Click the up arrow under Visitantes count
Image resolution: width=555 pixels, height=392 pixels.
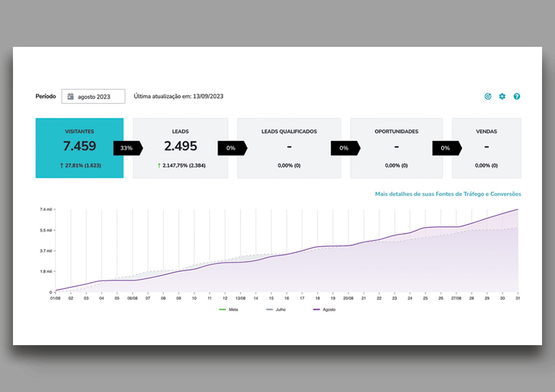(x=62, y=165)
